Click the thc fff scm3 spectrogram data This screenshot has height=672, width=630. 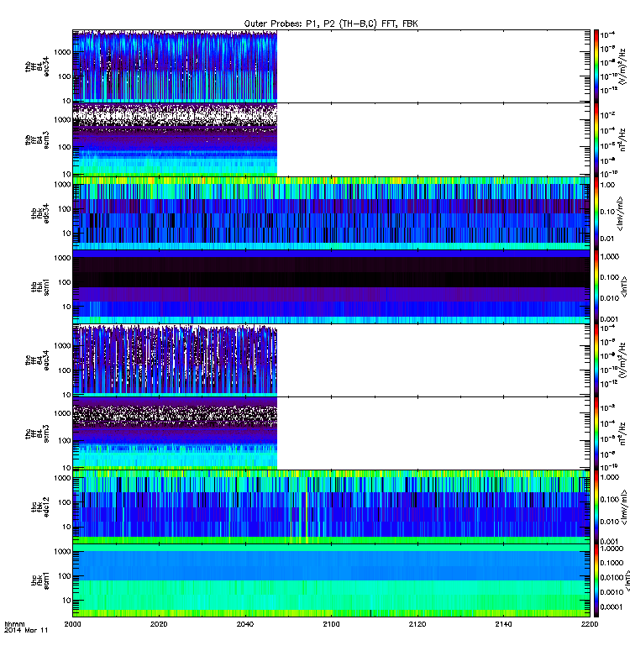175,433
